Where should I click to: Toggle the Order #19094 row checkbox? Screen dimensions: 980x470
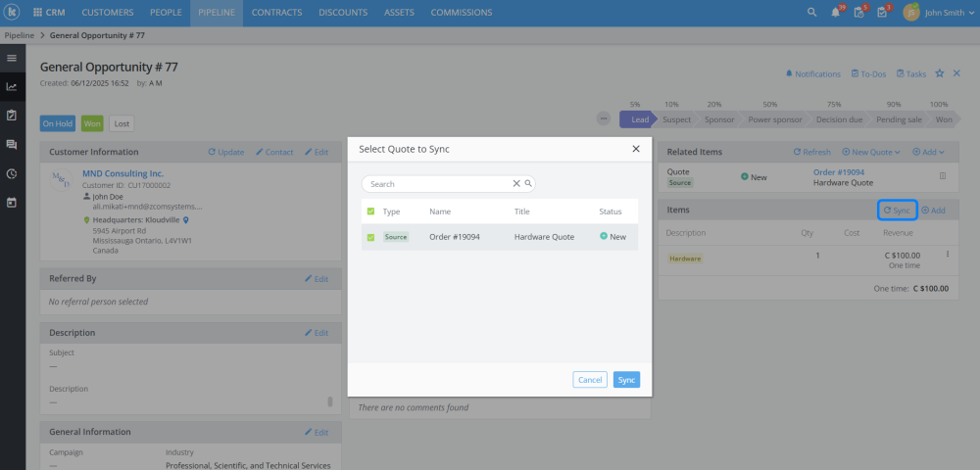coord(370,237)
